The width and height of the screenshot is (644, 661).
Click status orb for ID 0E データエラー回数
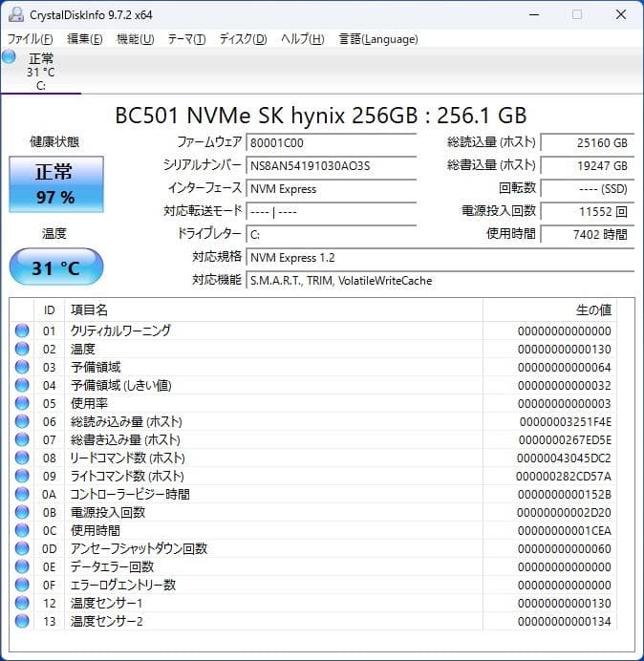pos(22,566)
